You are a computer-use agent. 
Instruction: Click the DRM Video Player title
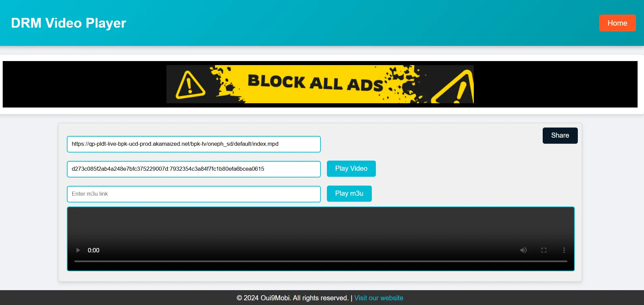click(x=69, y=23)
